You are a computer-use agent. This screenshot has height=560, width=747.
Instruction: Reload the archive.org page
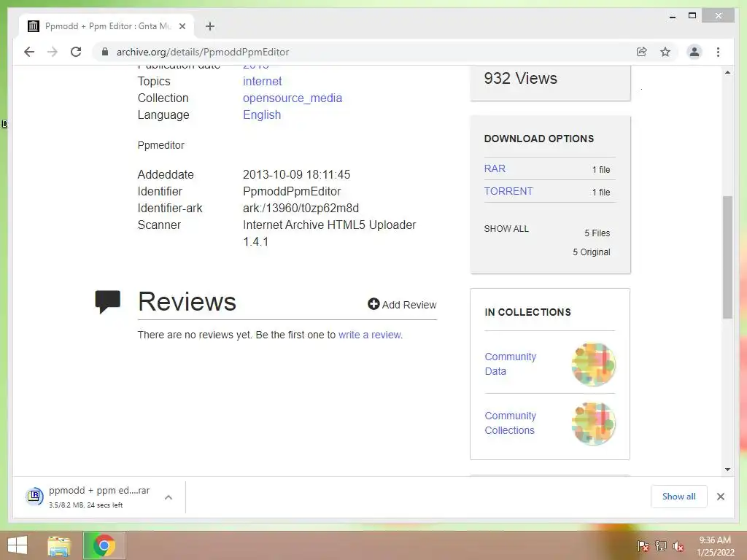(76, 52)
